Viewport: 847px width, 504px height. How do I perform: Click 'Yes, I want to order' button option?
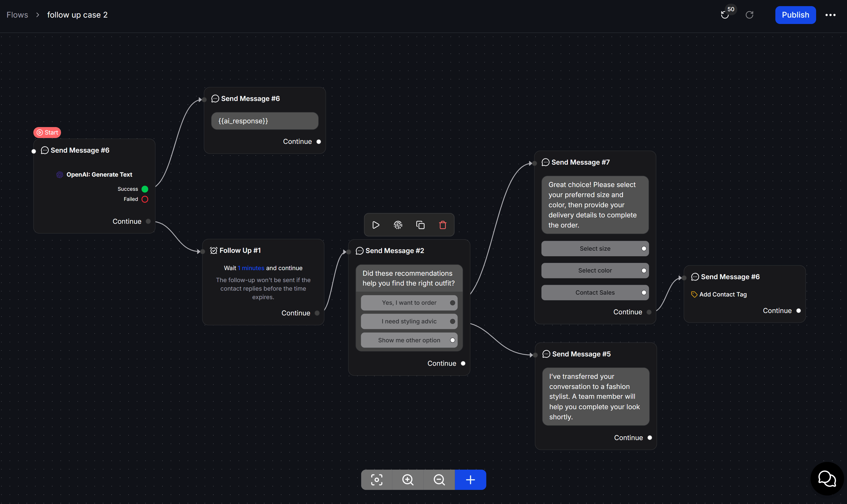(x=409, y=303)
